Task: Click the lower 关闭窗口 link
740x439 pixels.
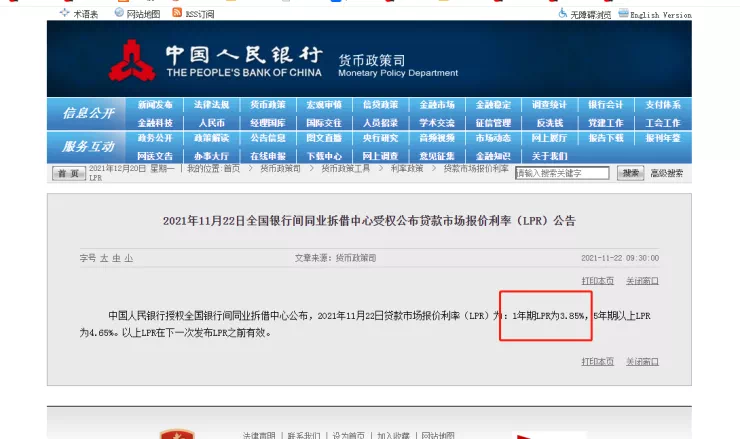Action: coord(642,361)
